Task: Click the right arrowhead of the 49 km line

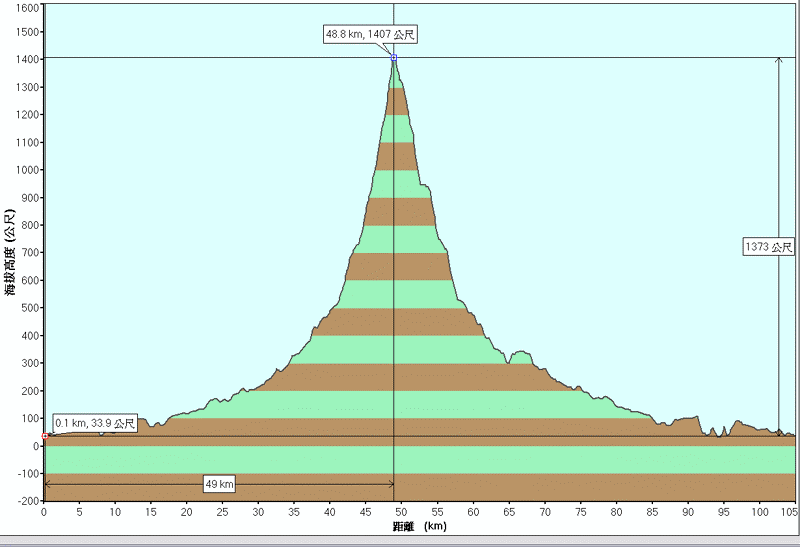Action: pos(389,485)
